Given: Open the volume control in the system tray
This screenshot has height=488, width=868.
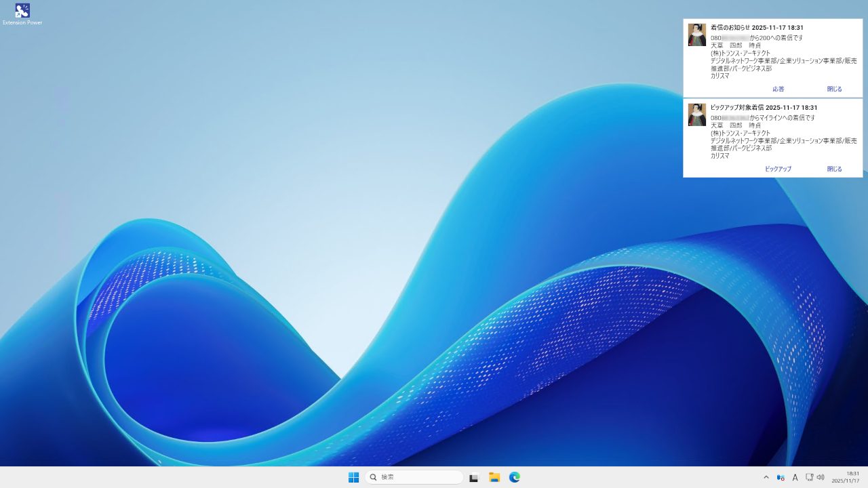Looking at the screenshot, I should pos(821,476).
